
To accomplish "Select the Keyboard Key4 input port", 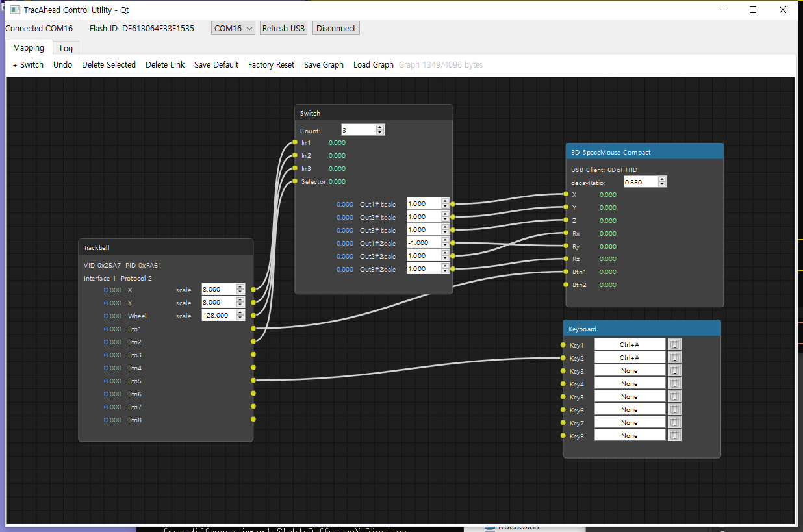I will coord(563,384).
